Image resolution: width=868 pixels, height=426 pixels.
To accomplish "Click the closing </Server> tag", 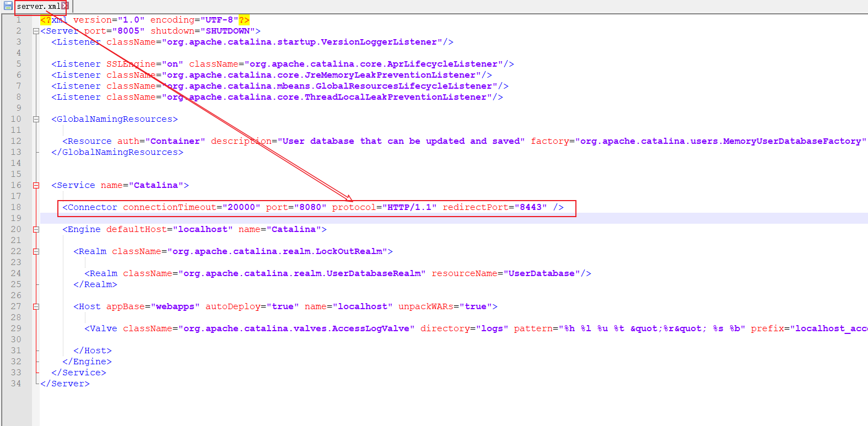I will coord(65,384).
